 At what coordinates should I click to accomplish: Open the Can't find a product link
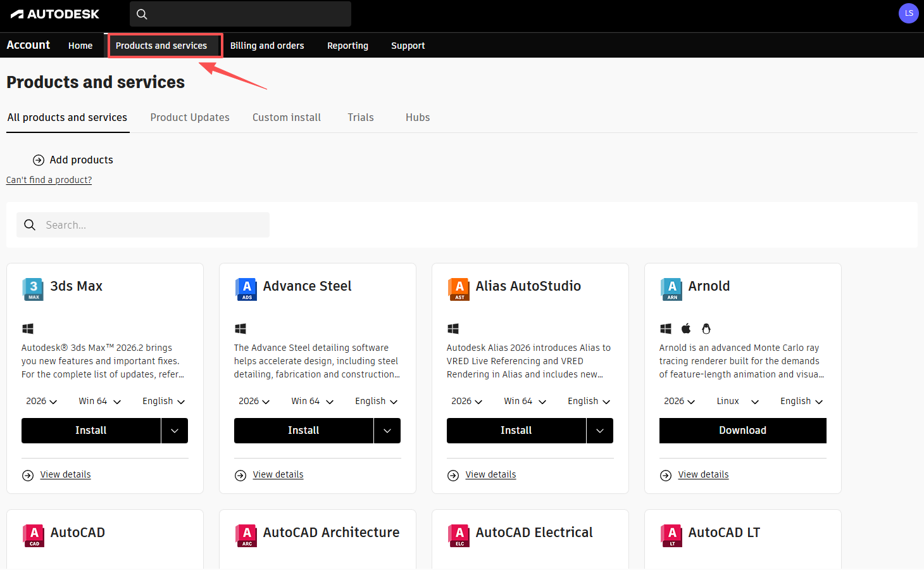(x=49, y=180)
